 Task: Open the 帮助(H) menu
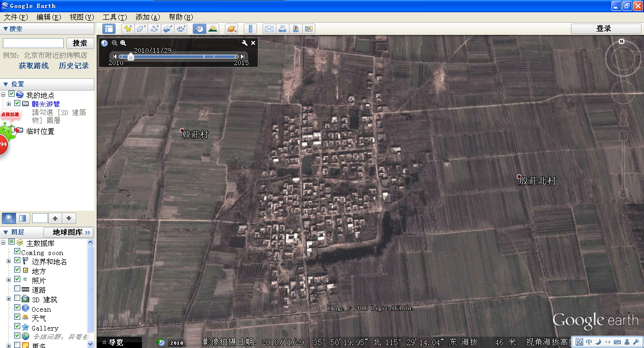pyautogui.click(x=181, y=17)
